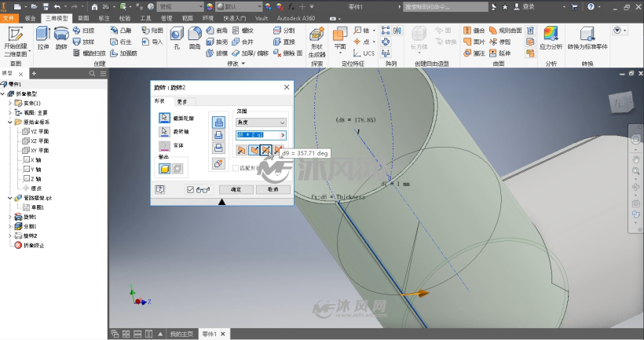This screenshot has width=644, height=340.
Task: Select the Extrude (拉伸) tool
Action: pyautogui.click(x=42, y=38)
